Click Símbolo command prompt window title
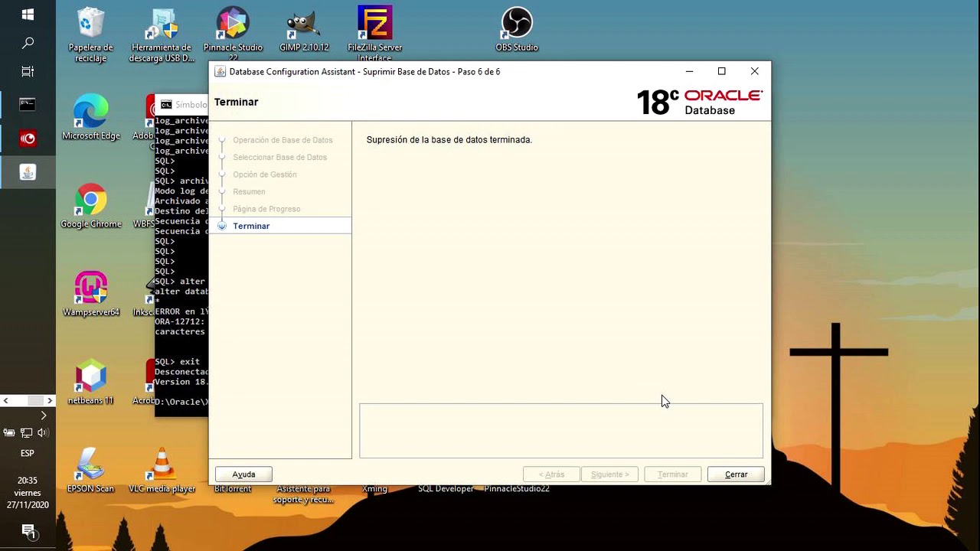This screenshot has width=980, height=551. (x=191, y=105)
